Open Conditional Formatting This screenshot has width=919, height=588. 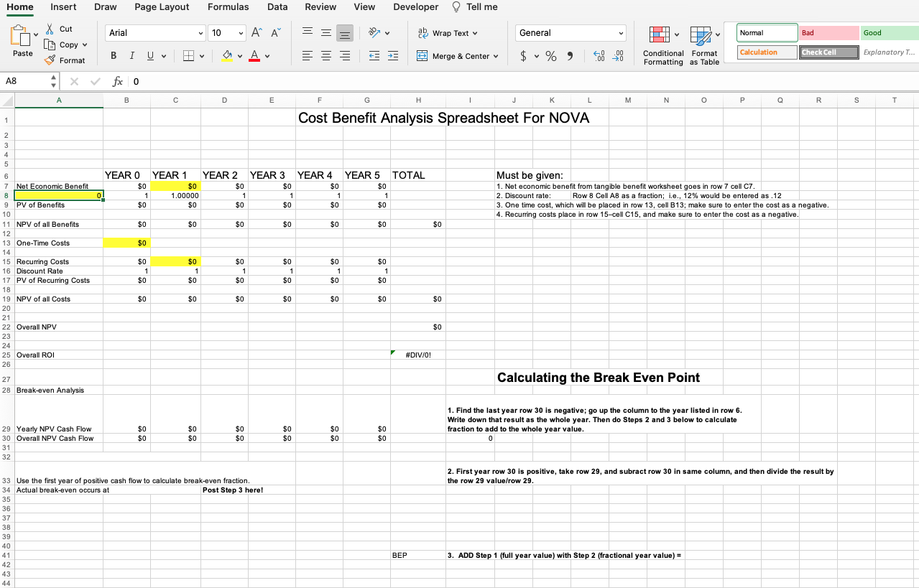tap(663, 46)
